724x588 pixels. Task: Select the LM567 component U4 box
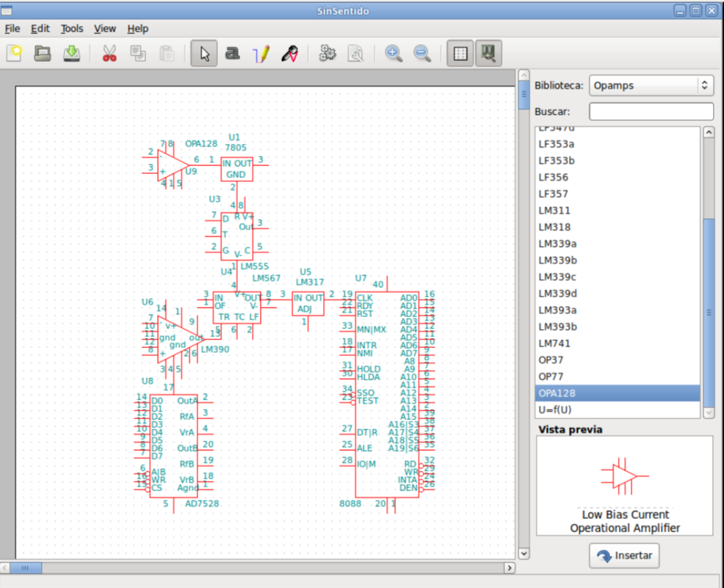(x=237, y=308)
